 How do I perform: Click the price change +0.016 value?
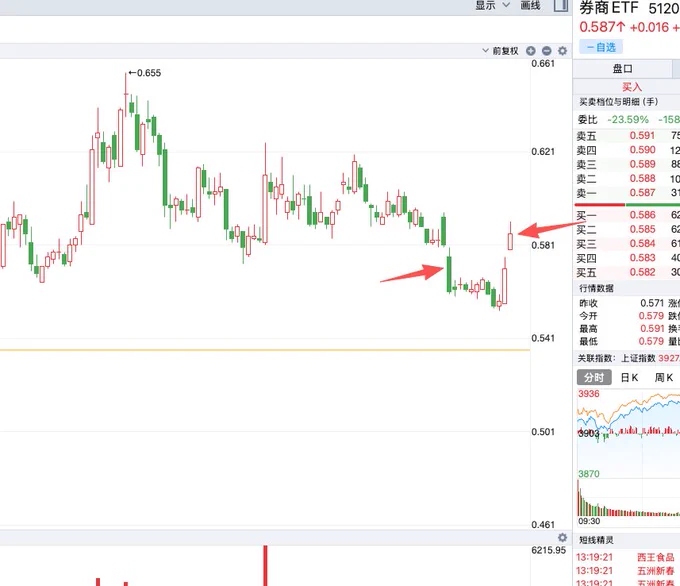pos(649,27)
